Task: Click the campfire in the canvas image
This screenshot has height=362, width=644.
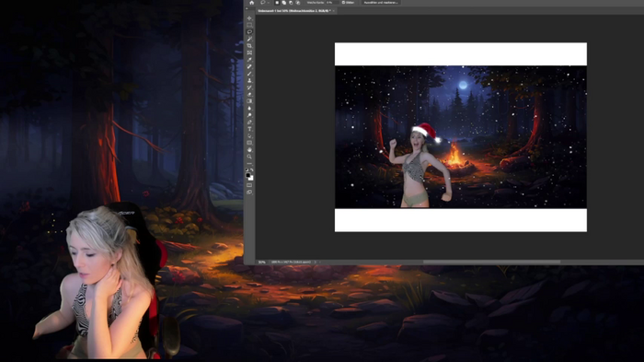Action: (x=454, y=157)
